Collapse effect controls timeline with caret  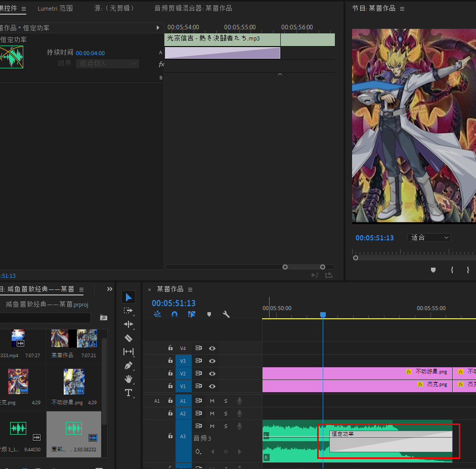(280, 74)
